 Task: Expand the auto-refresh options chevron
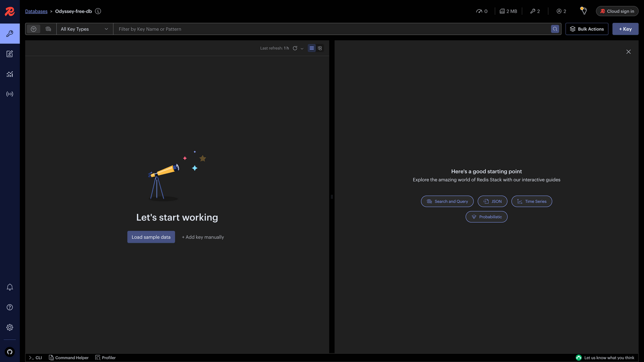click(x=302, y=49)
